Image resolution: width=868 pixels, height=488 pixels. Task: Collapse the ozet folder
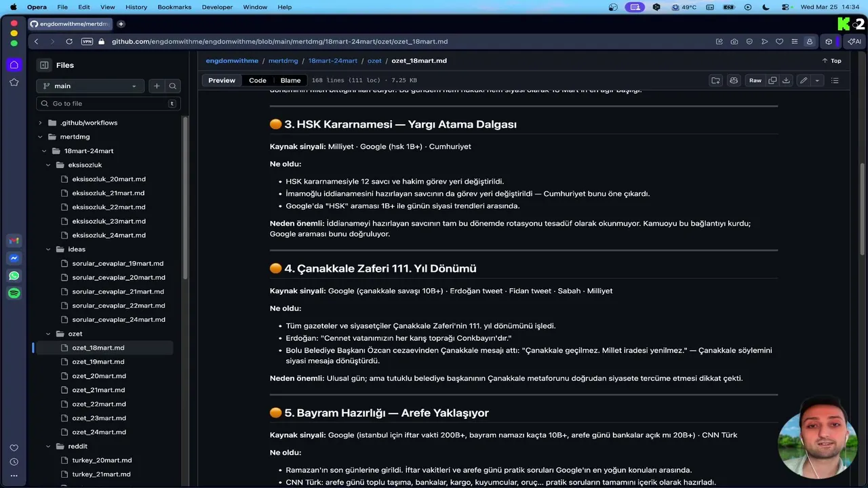(x=48, y=334)
